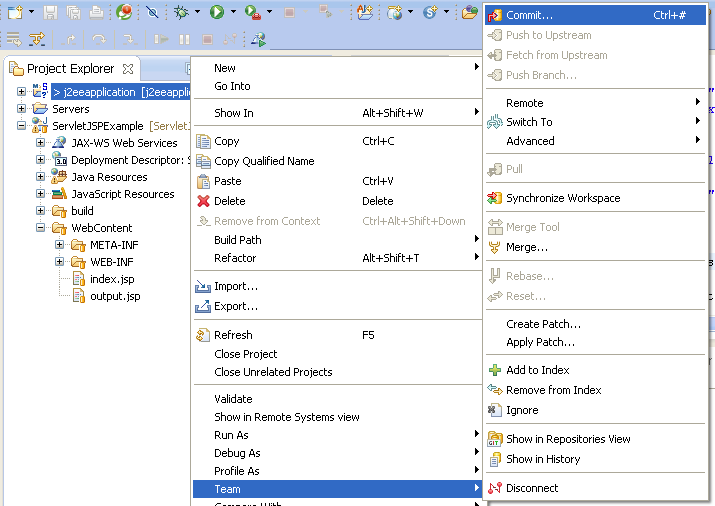Click the Export icon in context menu
Viewport: 715px width, 506px height.
(x=203, y=306)
